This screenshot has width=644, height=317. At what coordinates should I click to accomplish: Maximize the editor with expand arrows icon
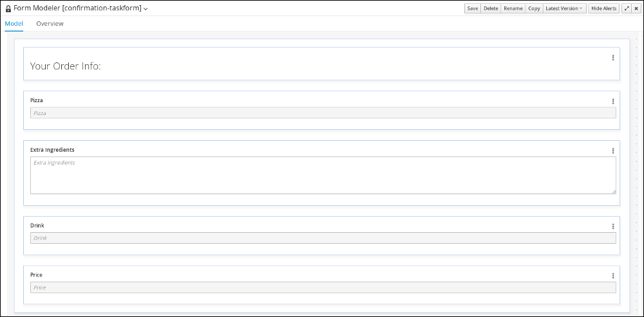pyautogui.click(x=627, y=8)
